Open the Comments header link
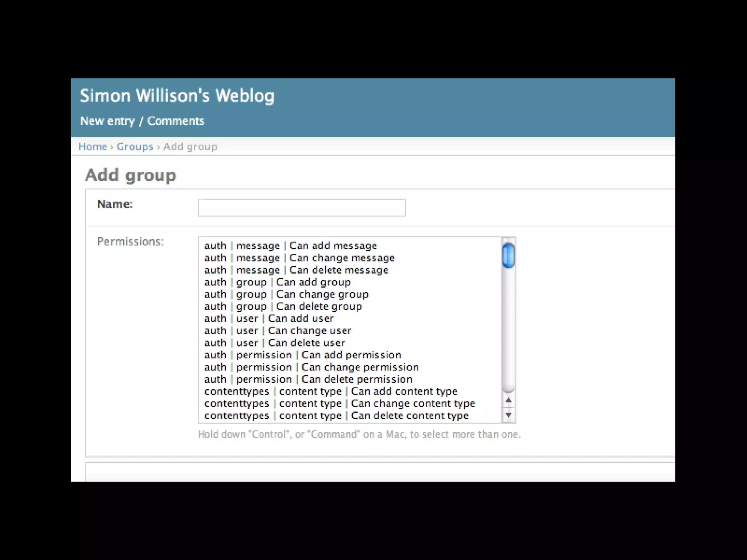 (175, 121)
